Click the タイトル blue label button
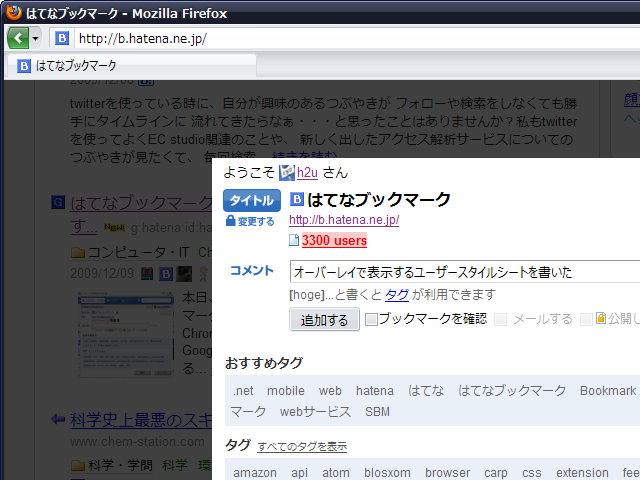Image resolution: width=640 pixels, height=480 pixels. (252, 200)
